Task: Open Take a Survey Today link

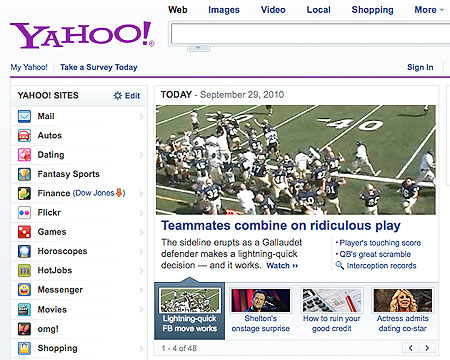Action: tap(99, 67)
